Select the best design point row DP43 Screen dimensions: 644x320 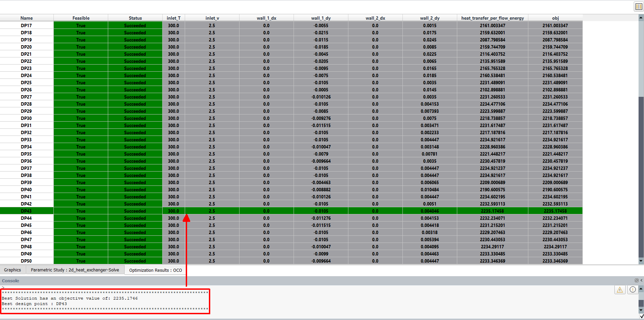(27, 211)
